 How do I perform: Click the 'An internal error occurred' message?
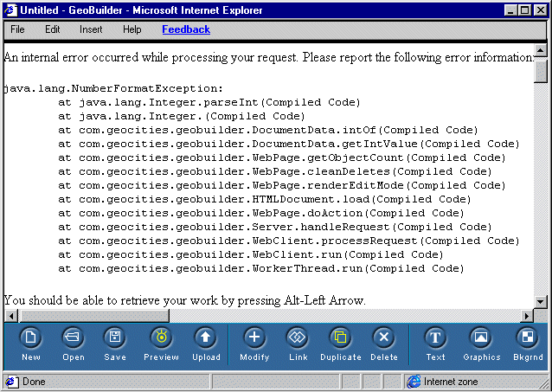[268, 57]
